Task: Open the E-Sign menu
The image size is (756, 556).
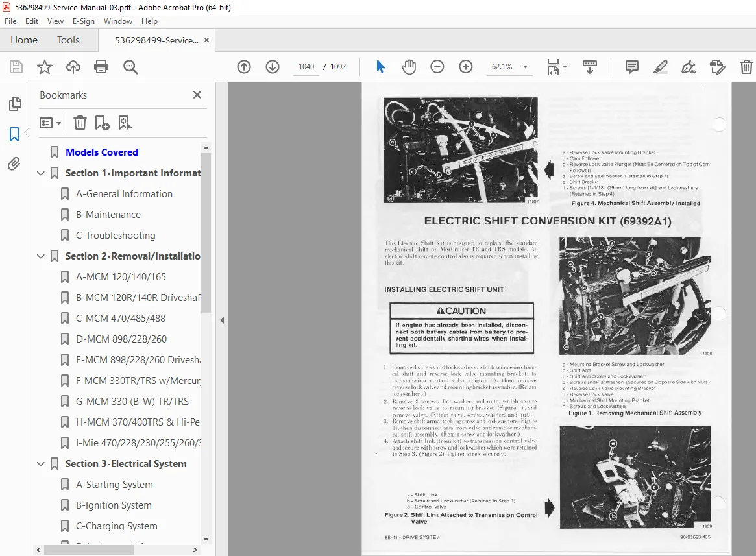Action: point(84,21)
